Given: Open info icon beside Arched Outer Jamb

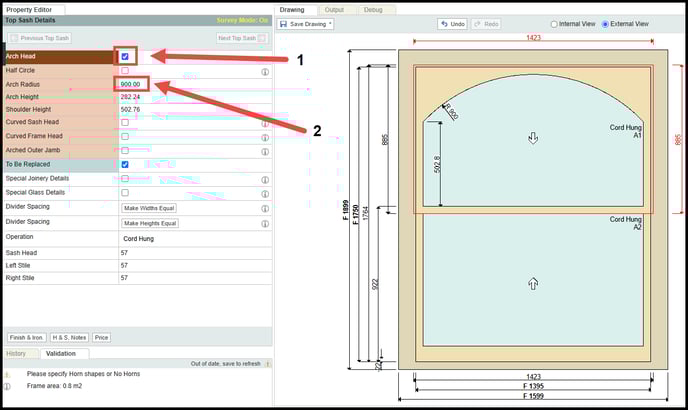Looking at the screenshot, I should pyautogui.click(x=265, y=150).
